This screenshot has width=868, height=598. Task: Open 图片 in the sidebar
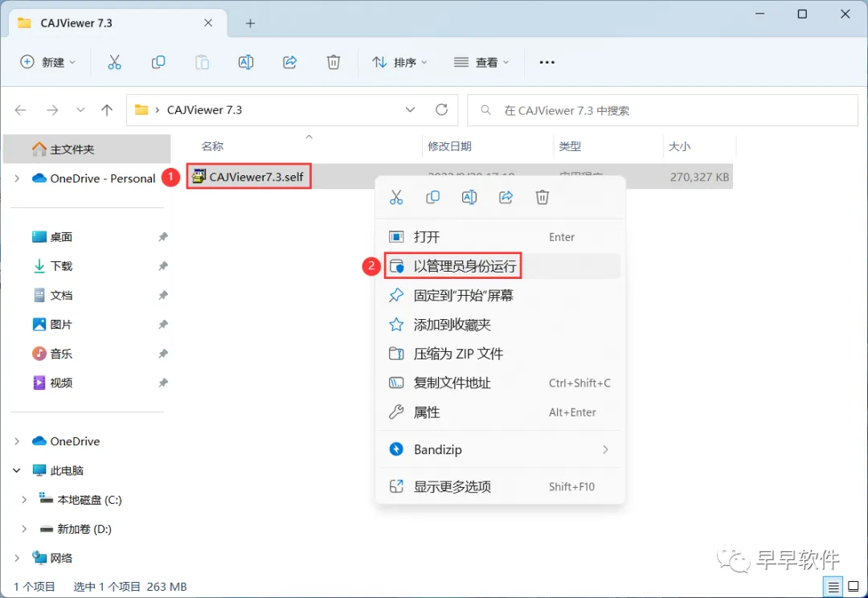[61, 325]
